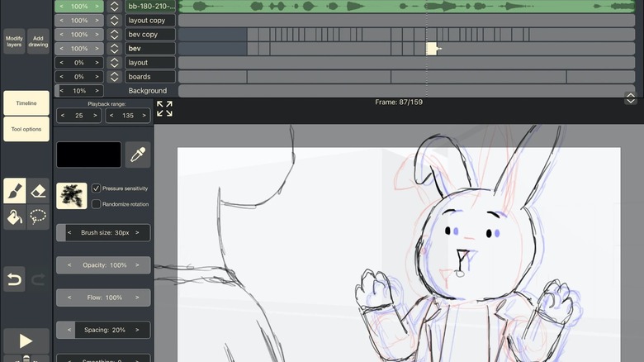
Task: Increase Spacing with right arrow
Action: pos(137,330)
